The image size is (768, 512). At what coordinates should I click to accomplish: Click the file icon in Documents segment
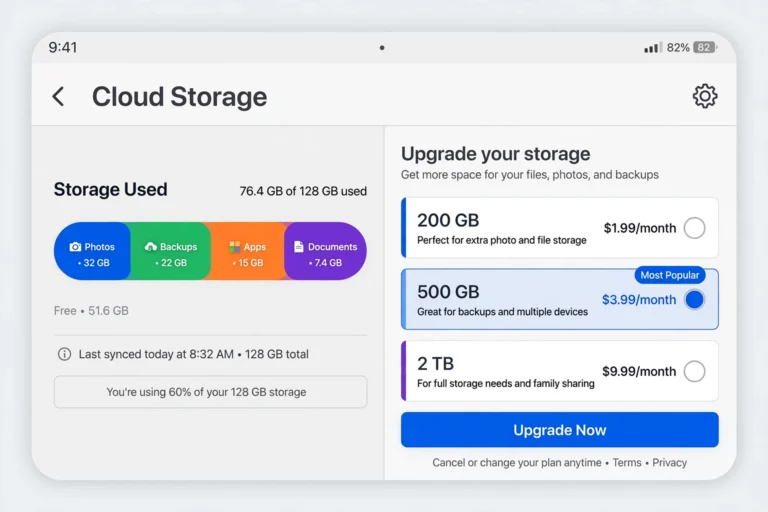(x=298, y=246)
